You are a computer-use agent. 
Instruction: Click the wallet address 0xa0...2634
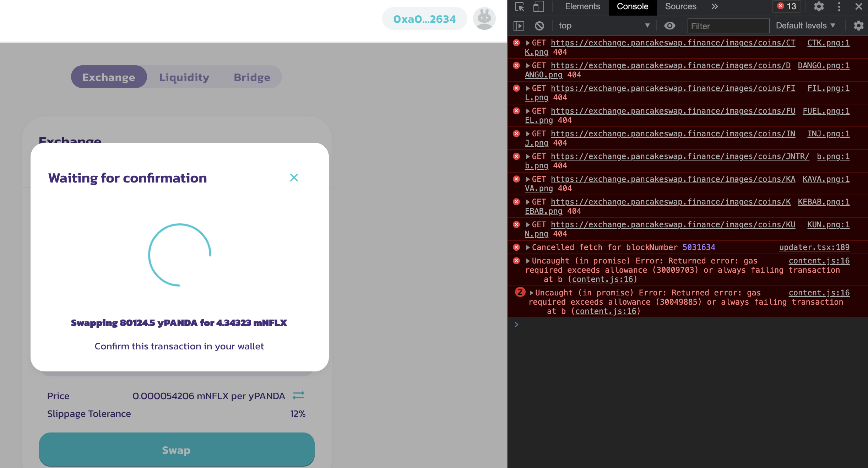coord(424,18)
